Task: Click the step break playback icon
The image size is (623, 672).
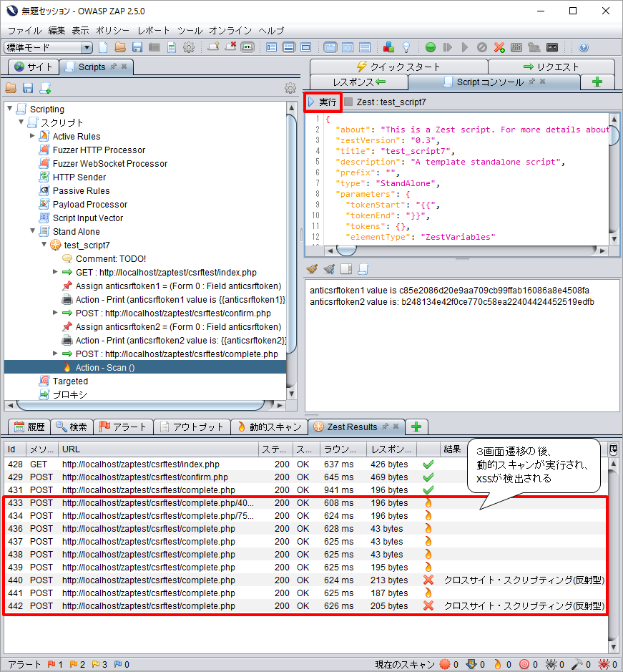Action: [x=448, y=47]
